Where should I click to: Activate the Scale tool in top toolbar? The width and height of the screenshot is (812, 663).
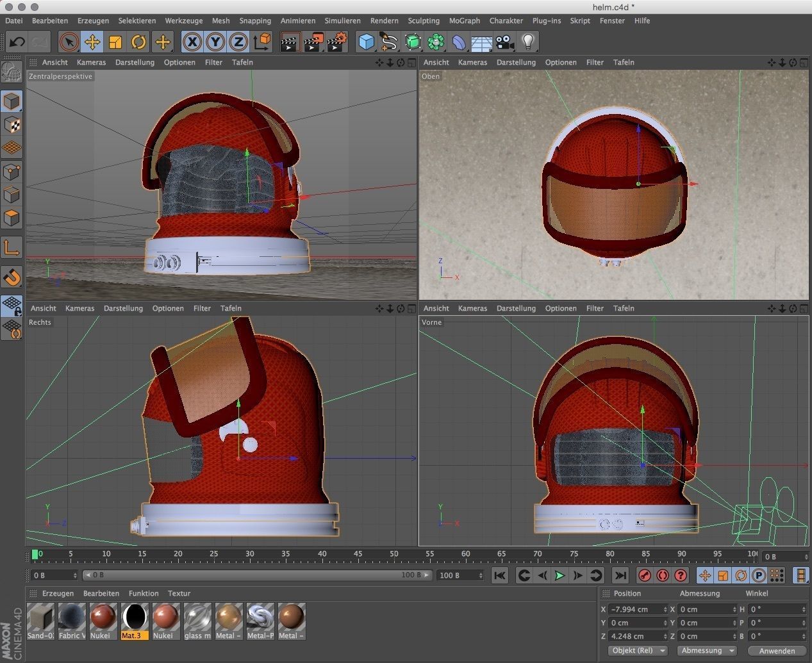pos(115,42)
